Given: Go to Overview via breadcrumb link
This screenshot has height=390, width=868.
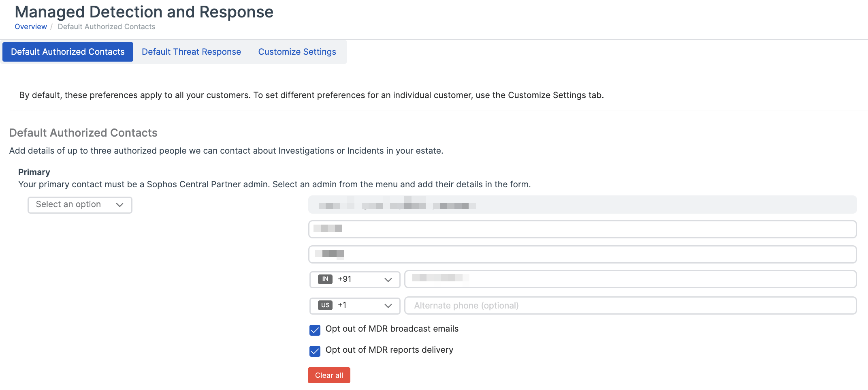Looking at the screenshot, I should point(31,27).
